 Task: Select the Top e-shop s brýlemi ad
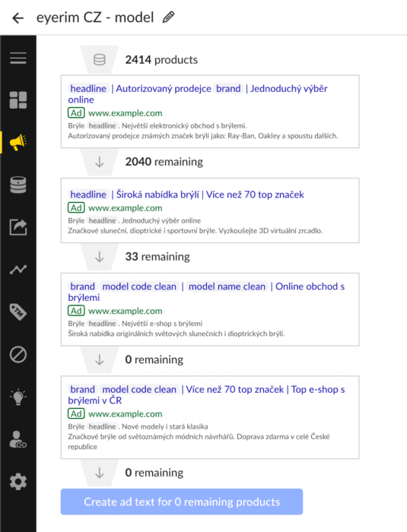[210, 417]
